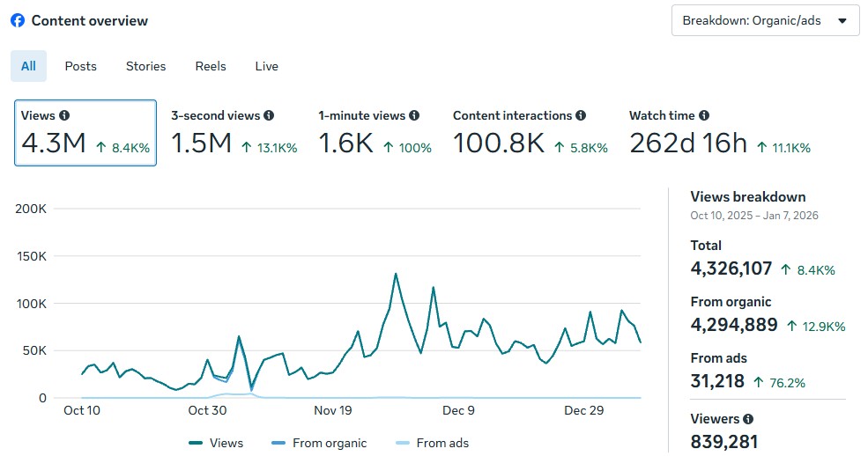
Task: Click the Views legend color swatch
Action: tap(196, 443)
